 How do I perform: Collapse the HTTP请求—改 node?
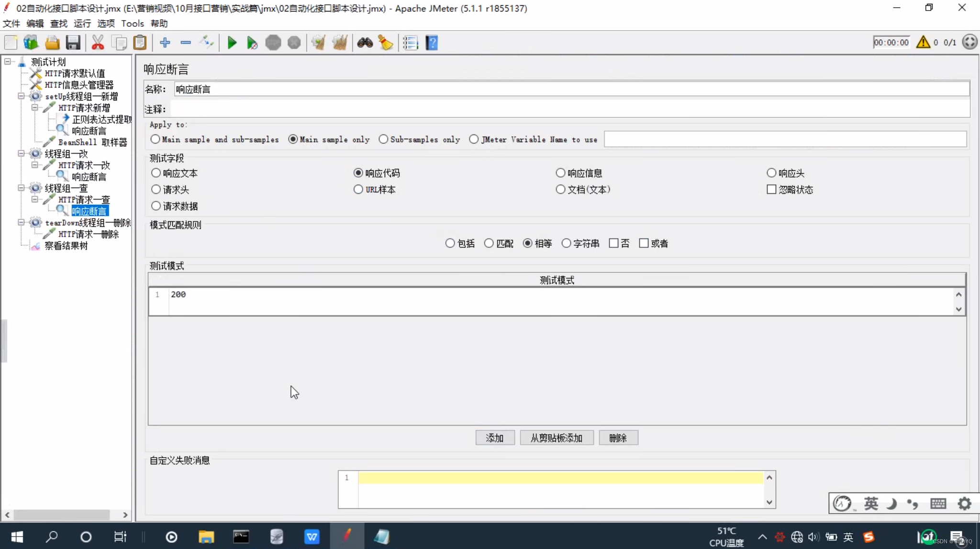pyautogui.click(x=34, y=165)
